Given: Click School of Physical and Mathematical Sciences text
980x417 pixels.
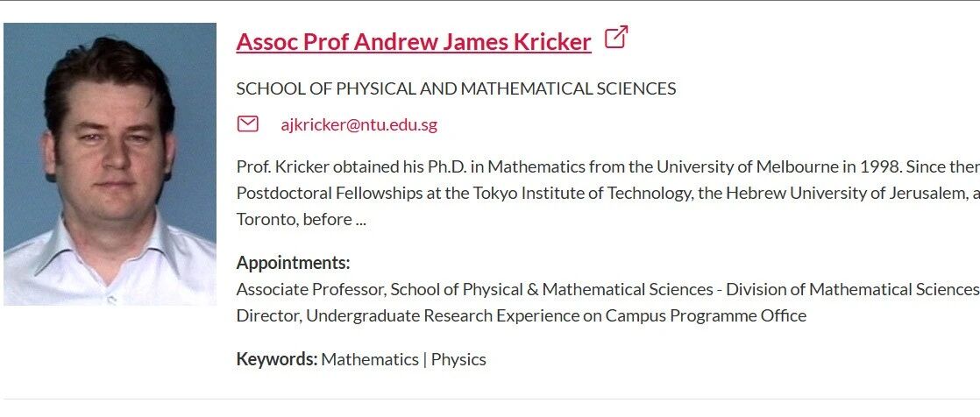Looking at the screenshot, I should click(456, 88).
